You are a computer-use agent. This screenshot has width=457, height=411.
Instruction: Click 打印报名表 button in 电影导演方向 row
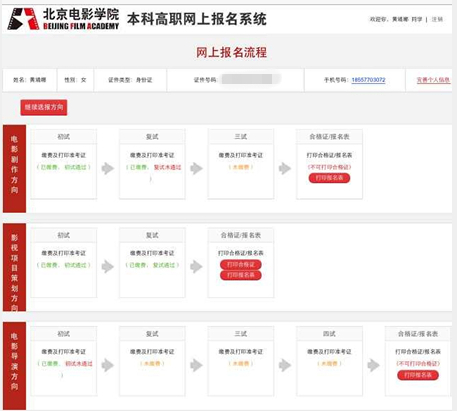pos(418,375)
